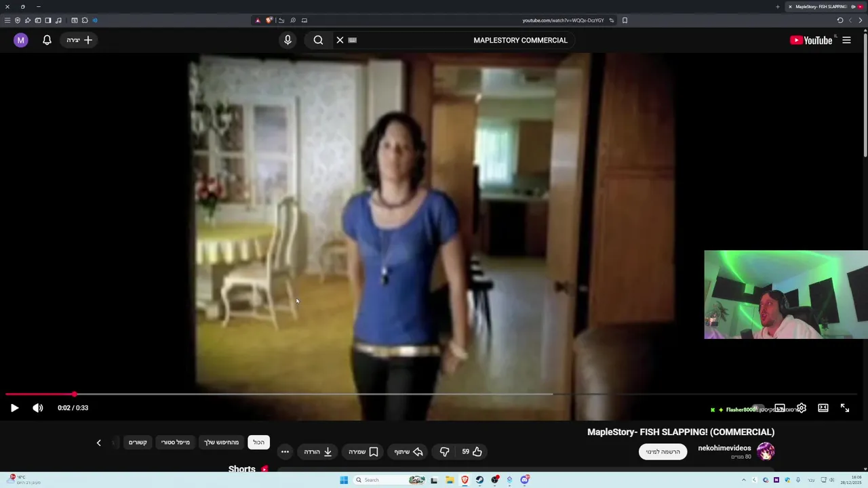This screenshot has height=488, width=868.
Task: Click the Brave rewards triangle icon
Action: click(258, 20)
